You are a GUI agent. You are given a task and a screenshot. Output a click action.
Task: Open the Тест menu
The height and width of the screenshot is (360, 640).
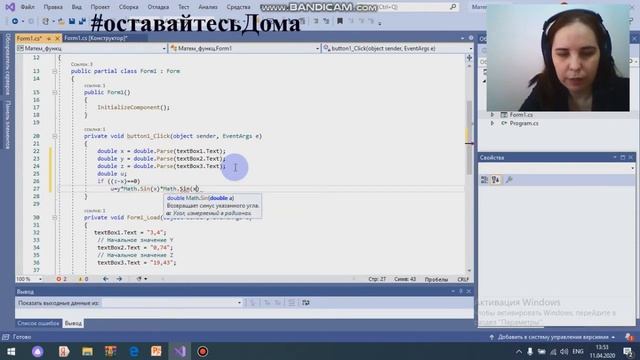[184, 7]
